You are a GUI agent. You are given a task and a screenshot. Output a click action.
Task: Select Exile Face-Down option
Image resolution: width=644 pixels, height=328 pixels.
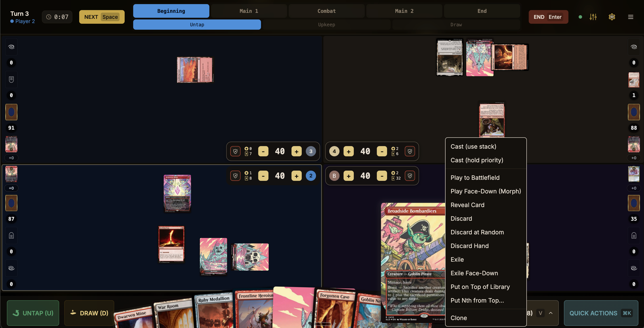click(x=486, y=273)
